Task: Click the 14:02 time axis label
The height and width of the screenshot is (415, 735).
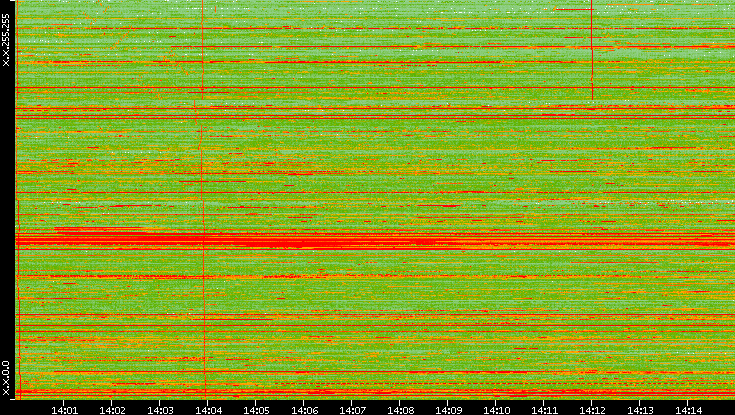Action: [x=112, y=411]
